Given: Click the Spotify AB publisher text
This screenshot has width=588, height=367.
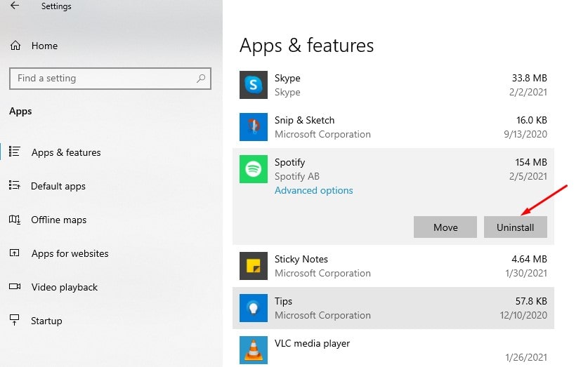Looking at the screenshot, I should point(297,176).
